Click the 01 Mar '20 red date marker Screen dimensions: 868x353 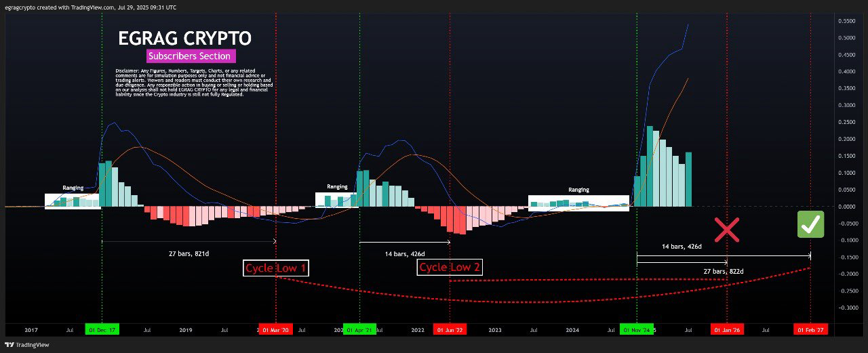tap(276, 329)
